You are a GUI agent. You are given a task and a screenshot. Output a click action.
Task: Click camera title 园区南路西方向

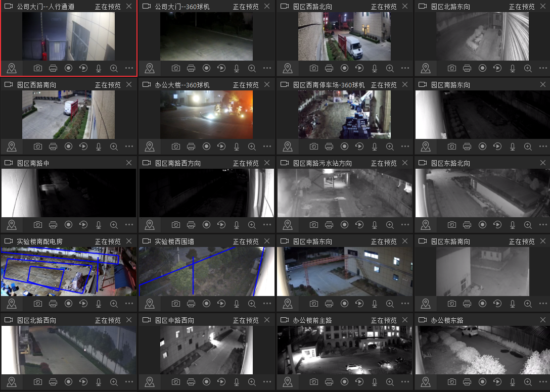(178, 163)
